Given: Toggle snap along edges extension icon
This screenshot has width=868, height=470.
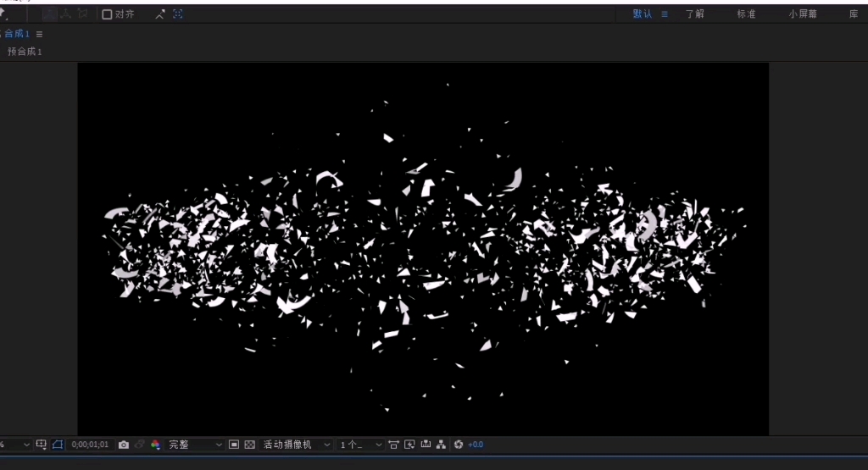Looking at the screenshot, I should 160,14.
